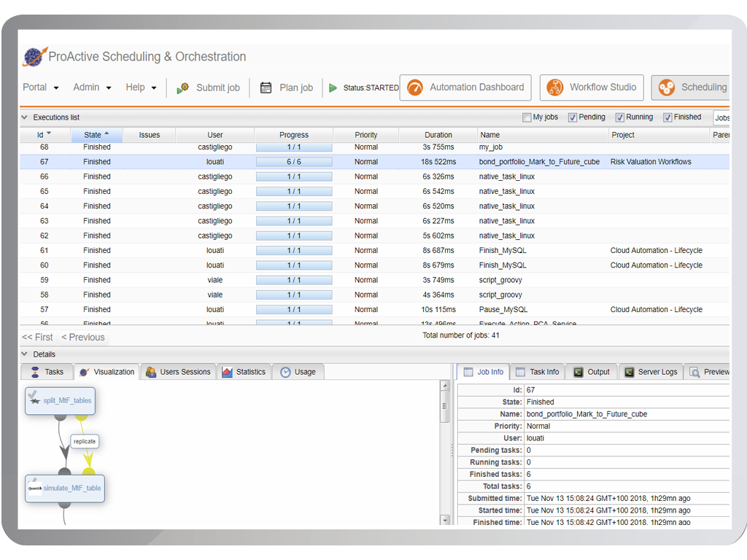The width and height of the screenshot is (747, 560).
Task: Click the Automation Dashboard gauge icon
Action: (x=415, y=87)
